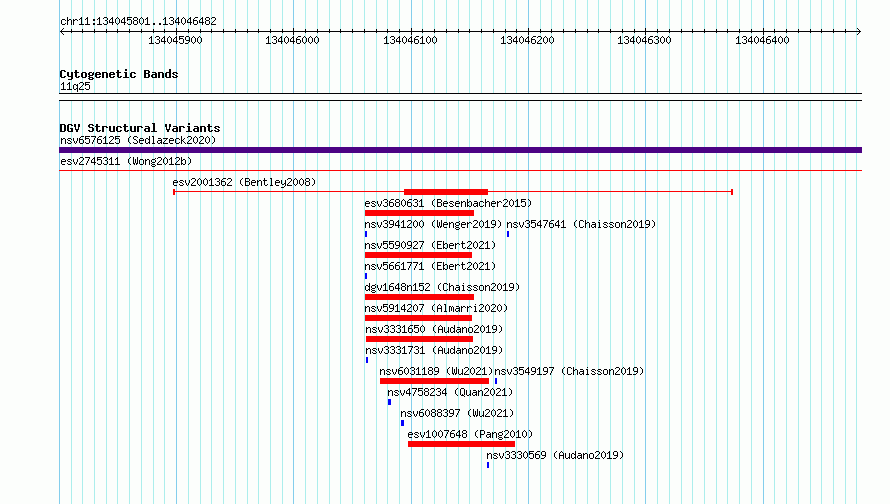Click the ruler's left arrow end
This screenshot has width=890, height=504.
[62, 32]
